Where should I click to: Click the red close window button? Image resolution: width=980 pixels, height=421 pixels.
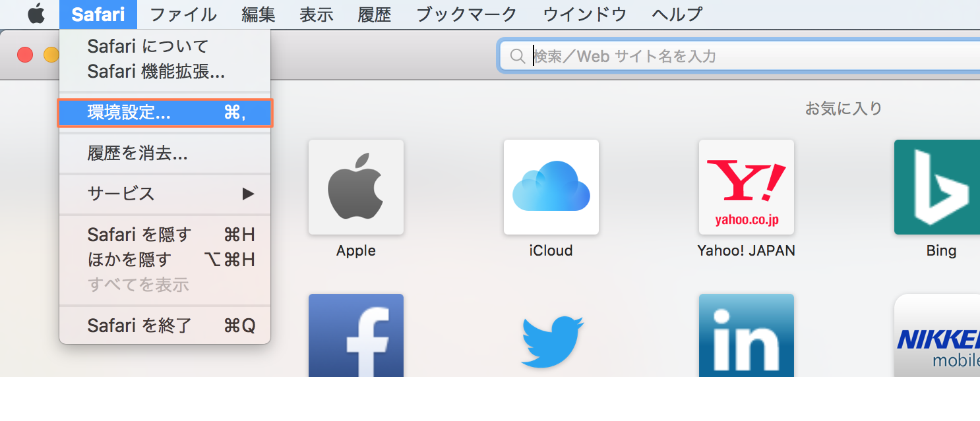tap(25, 55)
